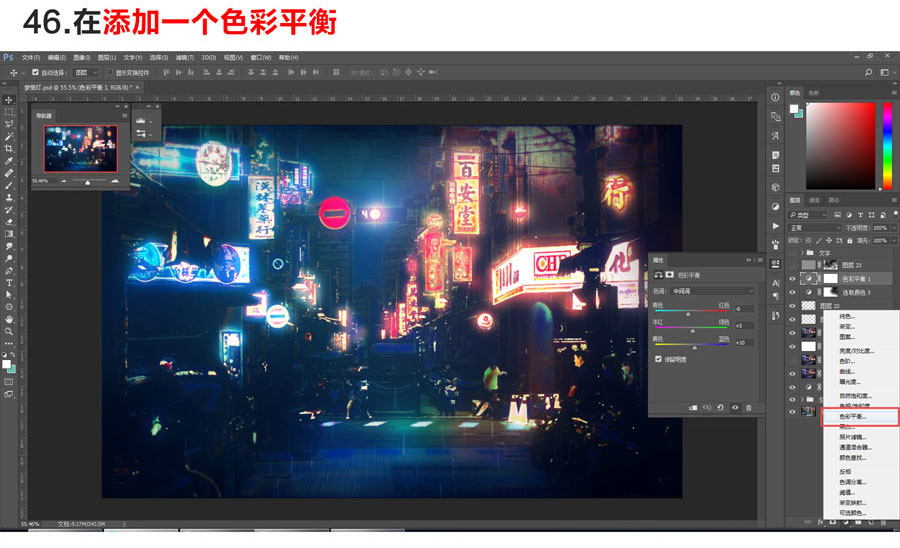The width and height of the screenshot is (900, 548).
Task: Open the 窗口(W) menu
Action: pos(261,57)
